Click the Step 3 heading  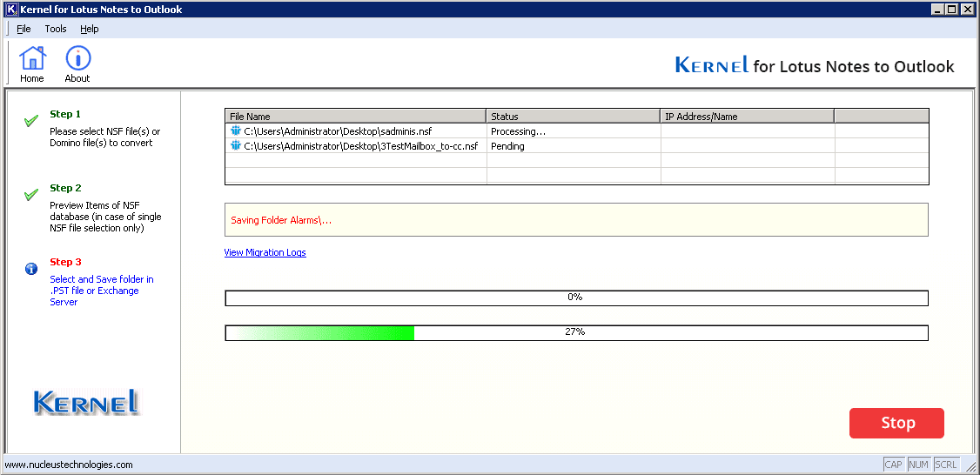tap(65, 262)
